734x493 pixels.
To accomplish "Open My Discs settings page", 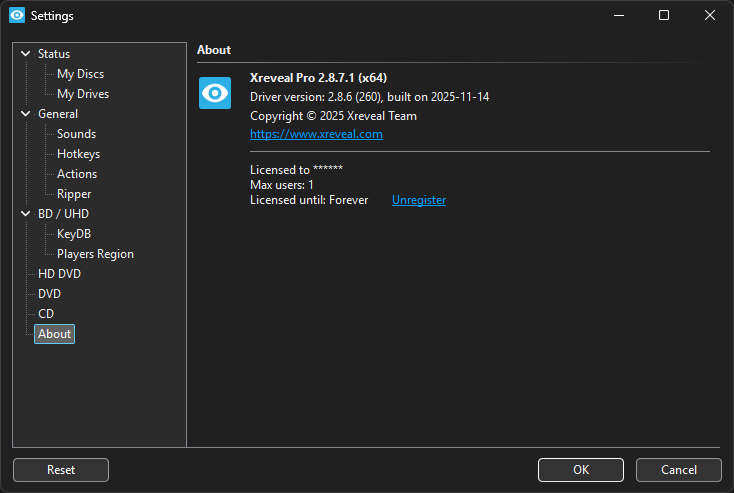I will click(80, 74).
